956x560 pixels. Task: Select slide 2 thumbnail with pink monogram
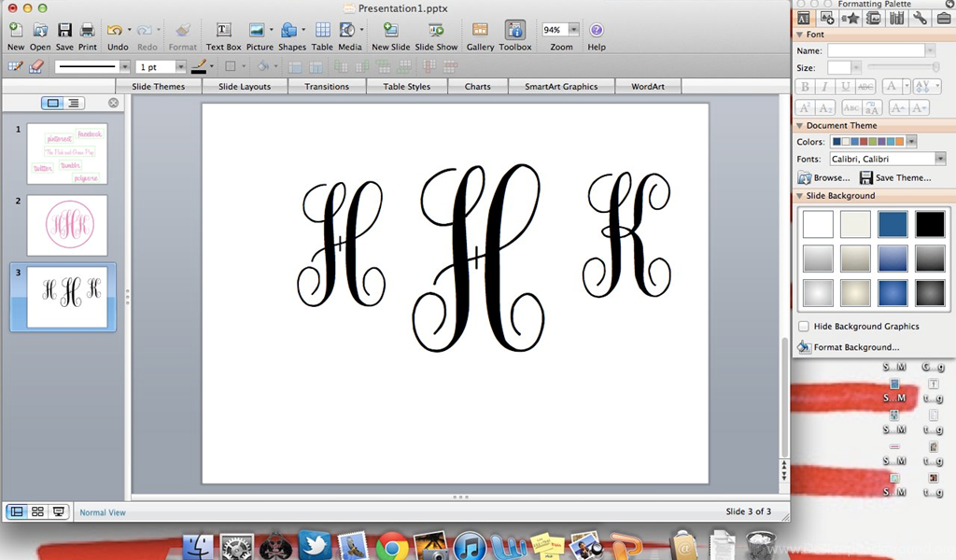click(x=66, y=225)
